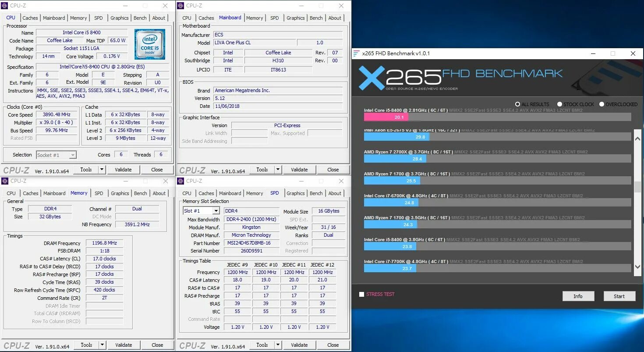Screen dimensions: 644x352
Task: Click the DRAM Frequency value 1196.8 MHz
Action: pyautogui.click(x=104, y=243)
